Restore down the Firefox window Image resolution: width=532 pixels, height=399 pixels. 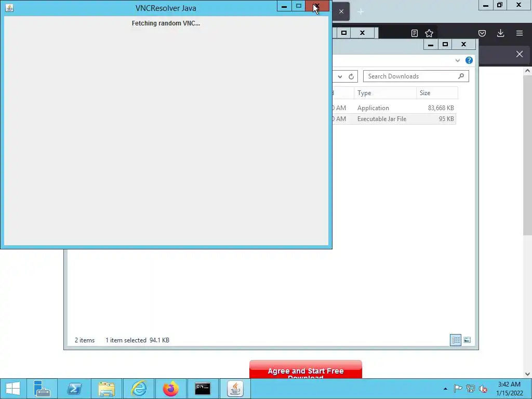pos(500,5)
